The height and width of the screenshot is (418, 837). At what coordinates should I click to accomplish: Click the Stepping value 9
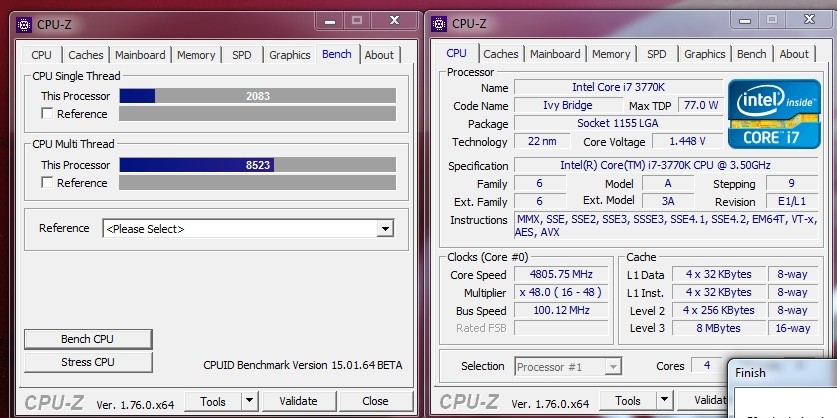pyautogui.click(x=792, y=183)
